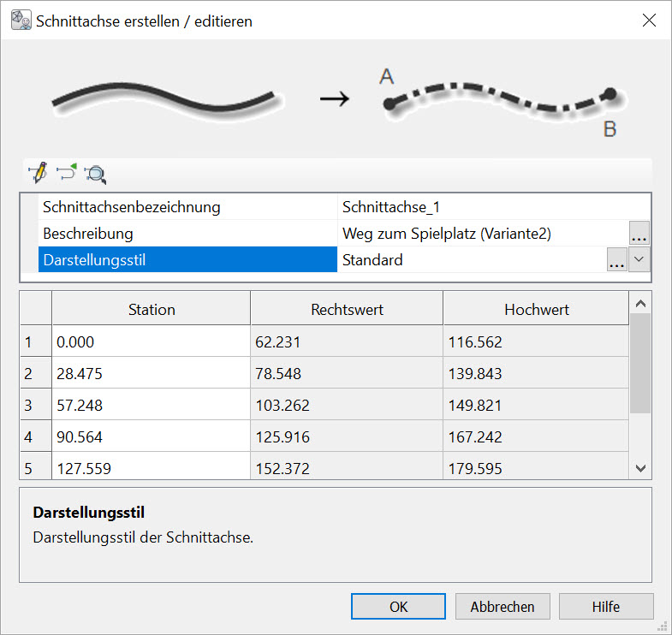Click the magnifier zoom-to-axis icon
The height and width of the screenshot is (635, 672).
click(96, 174)
